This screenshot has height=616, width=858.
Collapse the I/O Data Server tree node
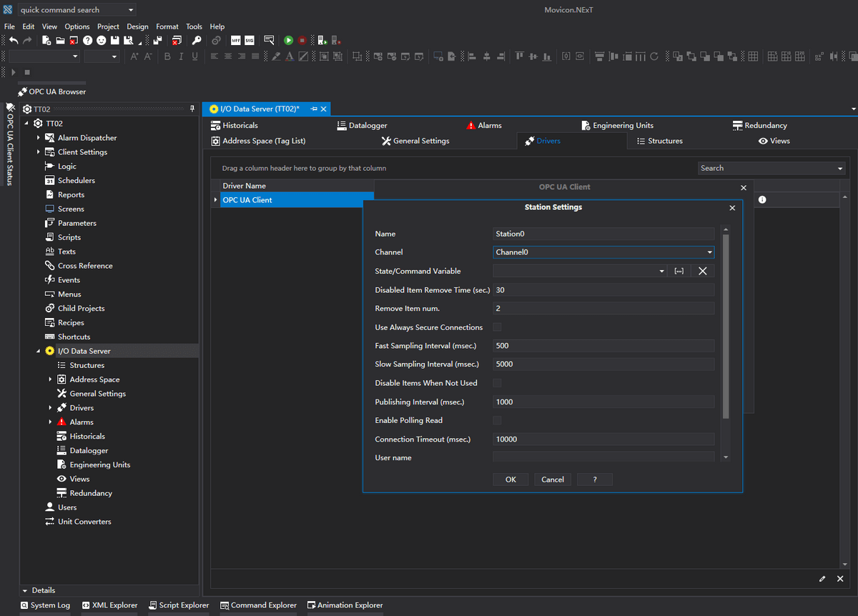tap(39, 351)
